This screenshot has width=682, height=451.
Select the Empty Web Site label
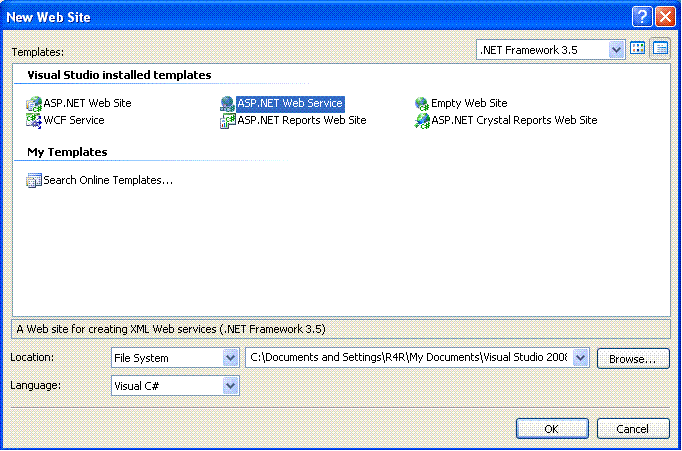point(469,103)
